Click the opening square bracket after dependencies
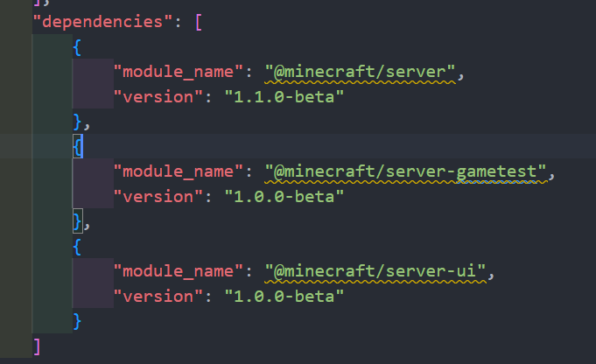The height and width of the screenshot is (364, 596). click(199, 23)
